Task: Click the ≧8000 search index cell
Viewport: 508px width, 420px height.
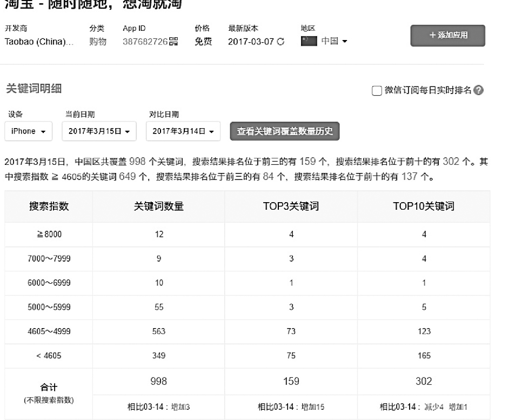Action: pos(49,234)
